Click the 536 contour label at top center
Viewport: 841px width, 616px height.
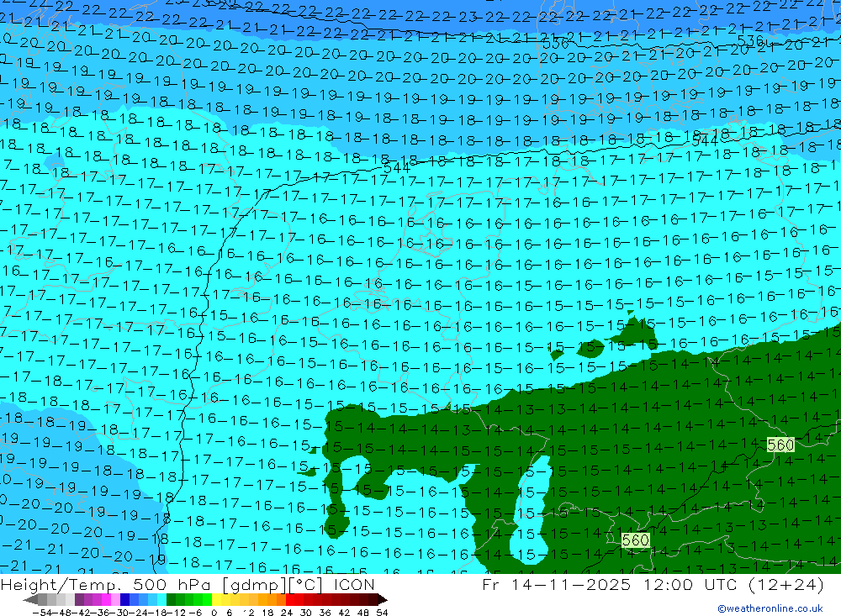click(555, 44)
